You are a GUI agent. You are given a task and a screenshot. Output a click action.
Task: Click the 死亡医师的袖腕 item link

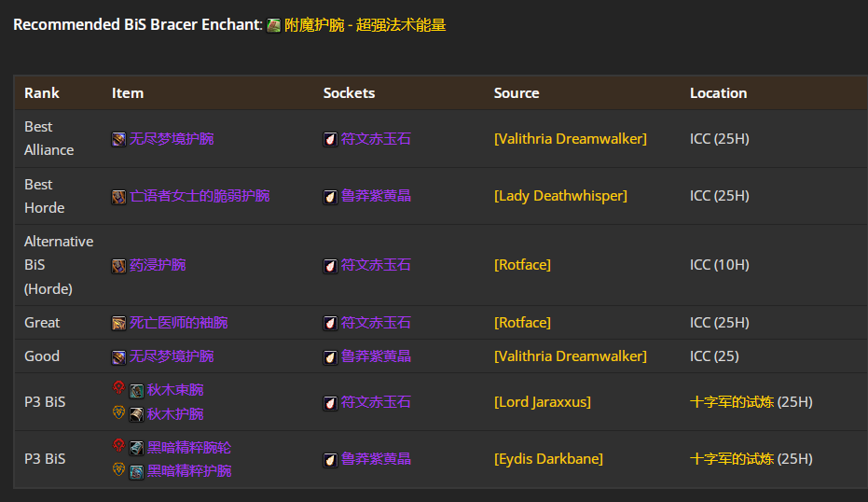point(178,323)
